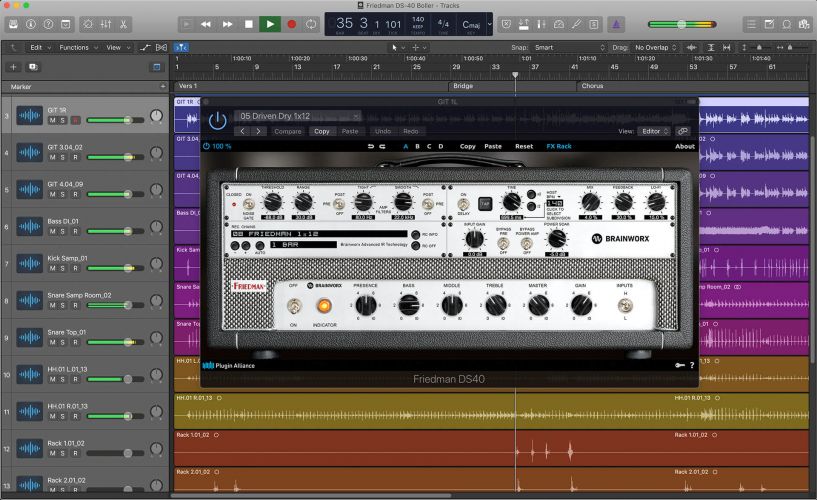Enable the blue Catch Playhead button
This screenshot has width=817, height=500.
[181, 47]
